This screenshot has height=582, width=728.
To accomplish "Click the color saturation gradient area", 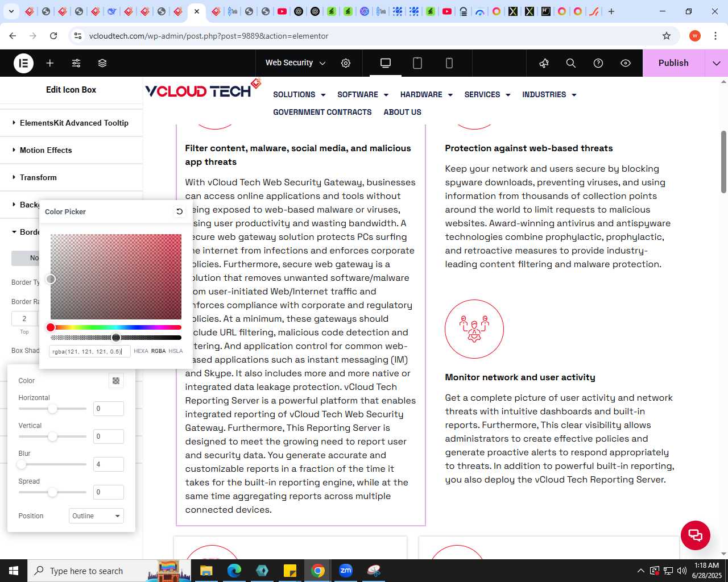I will pos(116,277).
